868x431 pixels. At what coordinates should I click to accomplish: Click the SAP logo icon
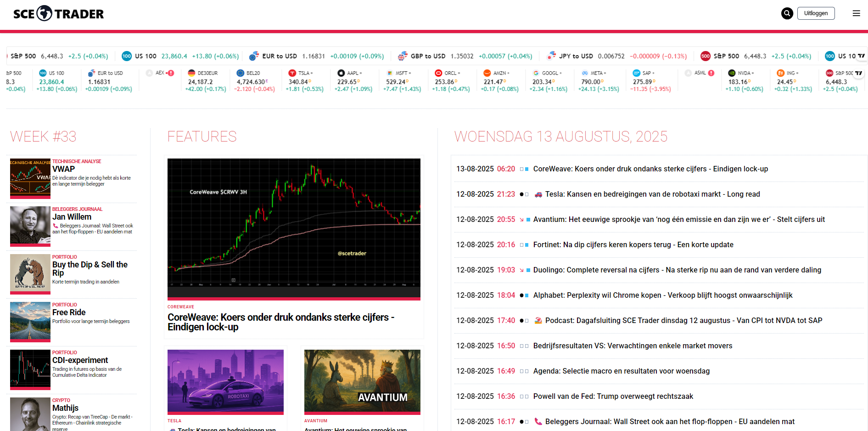click(636, 73)
